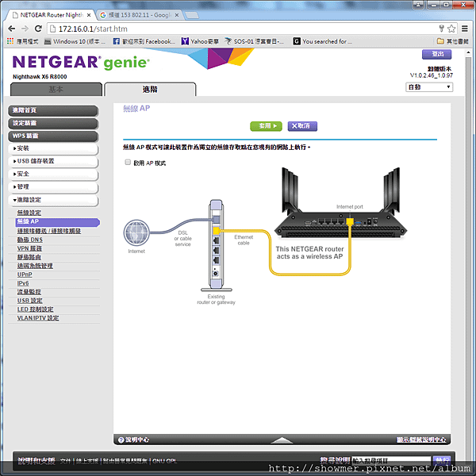Open the dynamic DNS link
Screen dimensions: 476x476
coord(30,240)
